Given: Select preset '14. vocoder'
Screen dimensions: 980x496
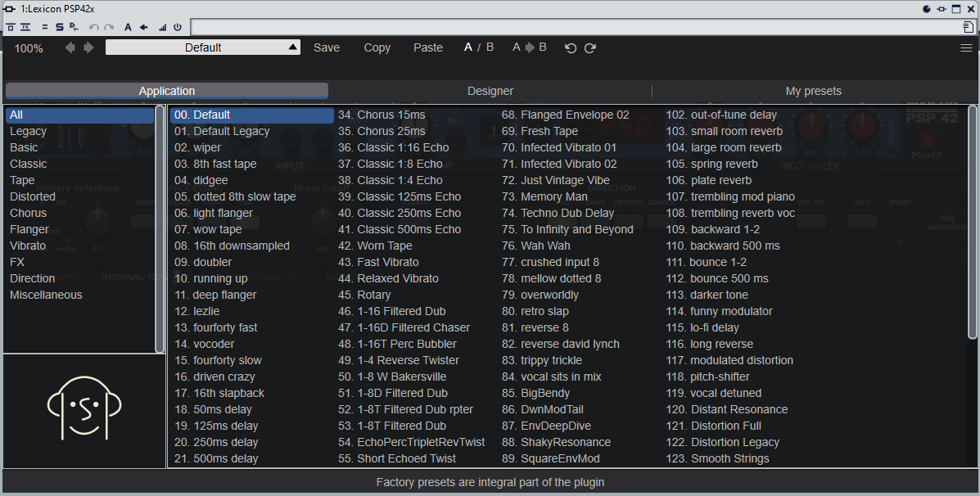Looking at the screenshot, I should [x=252, y=345].
